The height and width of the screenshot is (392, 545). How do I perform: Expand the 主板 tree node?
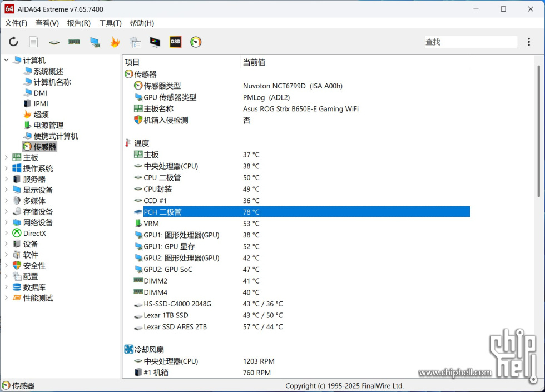tap(6, 157)
